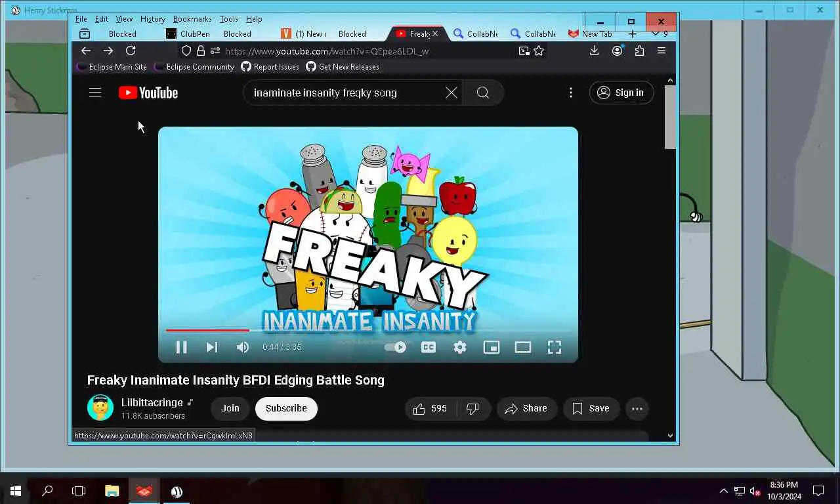Toggle theater mode on the player
The width and height of the screenshot is (840, 504).
coord(523,347)
